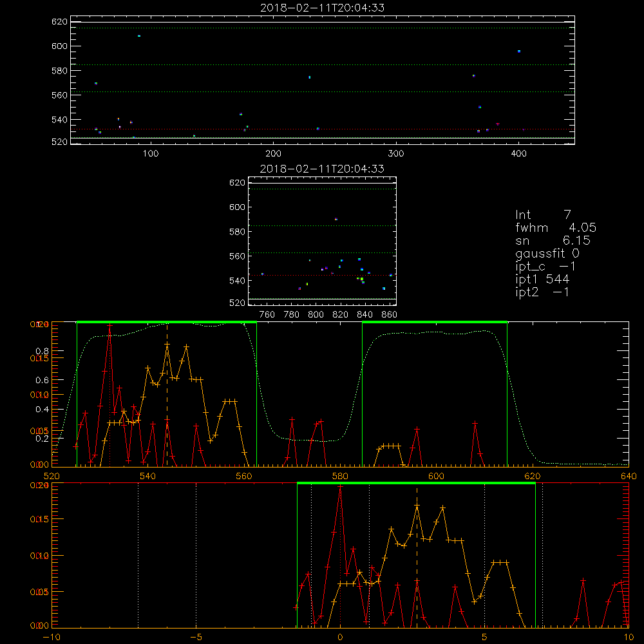Image resolution: width=644 pixels, height=644 pixels.
Task: Click x-axis label 300 in the top plot
Action: coord(396,154)
